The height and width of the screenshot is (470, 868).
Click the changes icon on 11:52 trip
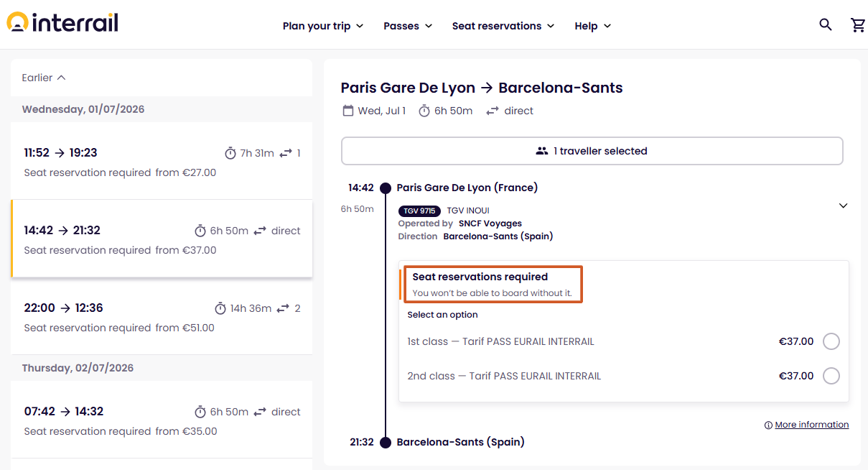pos(286,153)
